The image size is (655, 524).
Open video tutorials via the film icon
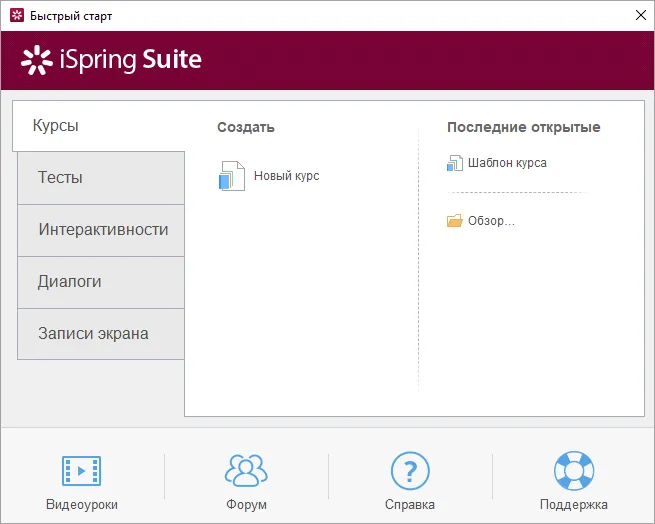(x=82, y=470)
